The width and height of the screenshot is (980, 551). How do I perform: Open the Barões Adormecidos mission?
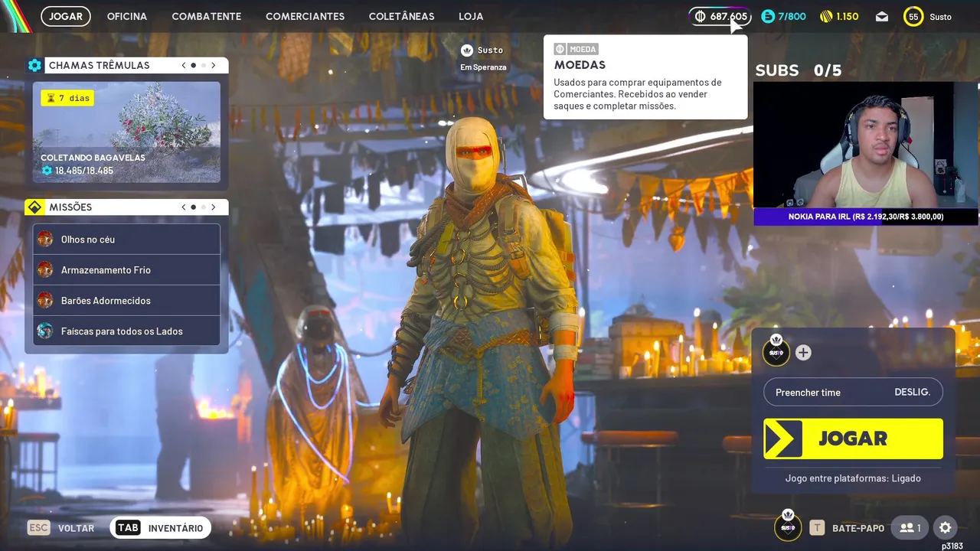click(x=126, y=300)
